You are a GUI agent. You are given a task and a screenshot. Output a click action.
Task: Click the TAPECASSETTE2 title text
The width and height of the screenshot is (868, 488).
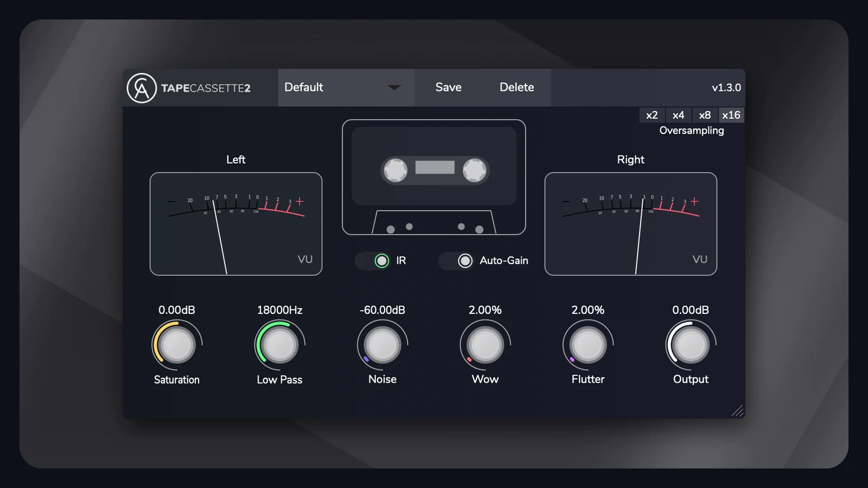click(x=206, y=88)
